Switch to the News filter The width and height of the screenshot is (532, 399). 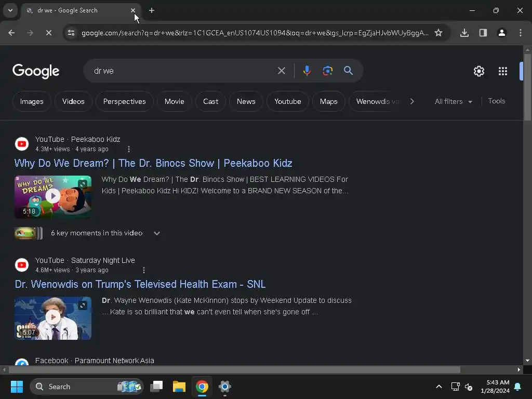(246, 101)
